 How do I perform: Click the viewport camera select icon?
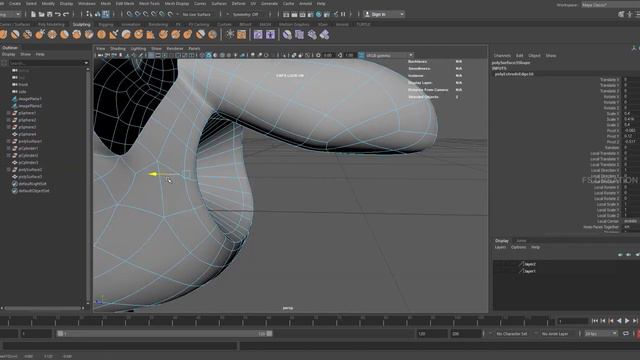tap(100, 55)
